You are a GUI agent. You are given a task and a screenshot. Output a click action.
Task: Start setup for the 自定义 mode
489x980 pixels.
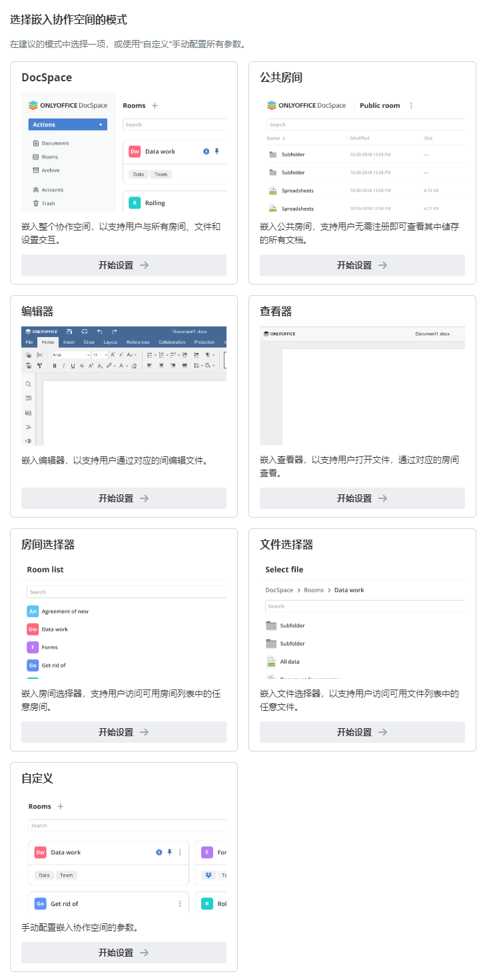124,953
